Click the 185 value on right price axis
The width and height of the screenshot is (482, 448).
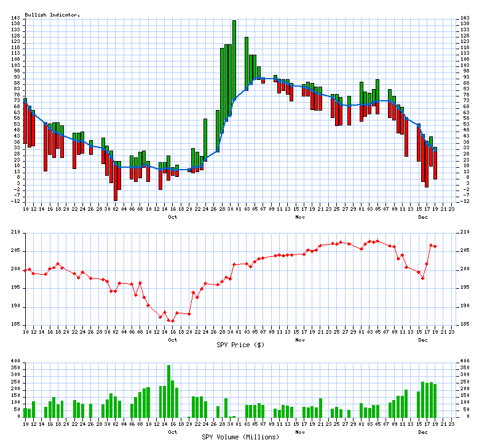[466, 324]
